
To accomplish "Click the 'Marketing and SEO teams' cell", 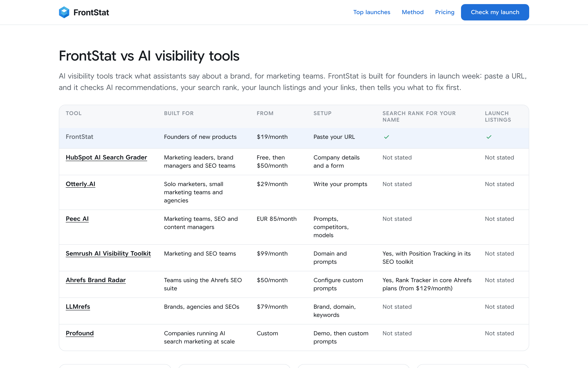I will (200, 254).
